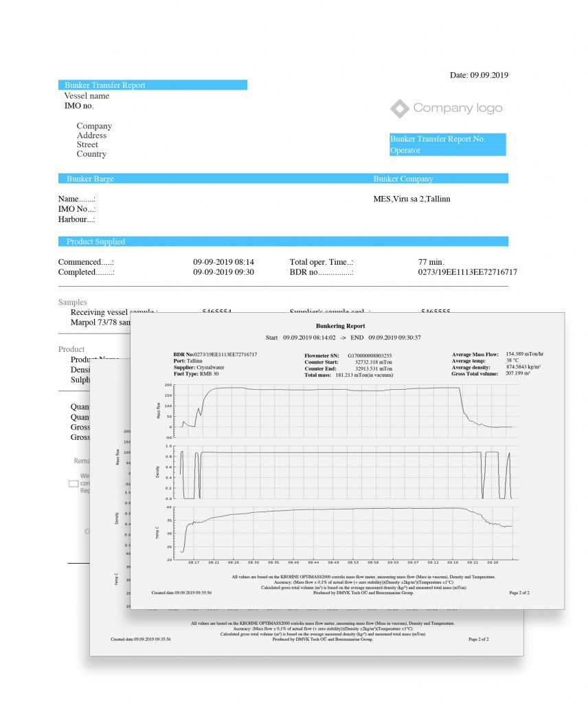
Task: Click the 'Date: 09.09.2019' text
Action: click(479, 75)
